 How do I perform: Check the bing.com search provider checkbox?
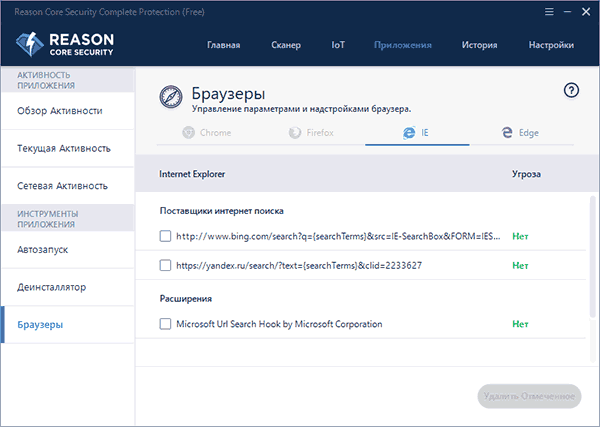point(166,237)
